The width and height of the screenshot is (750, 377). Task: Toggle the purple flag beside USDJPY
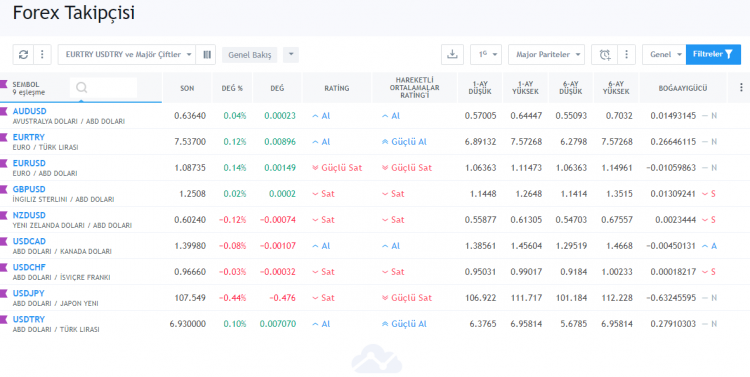[x=4, y=293]
